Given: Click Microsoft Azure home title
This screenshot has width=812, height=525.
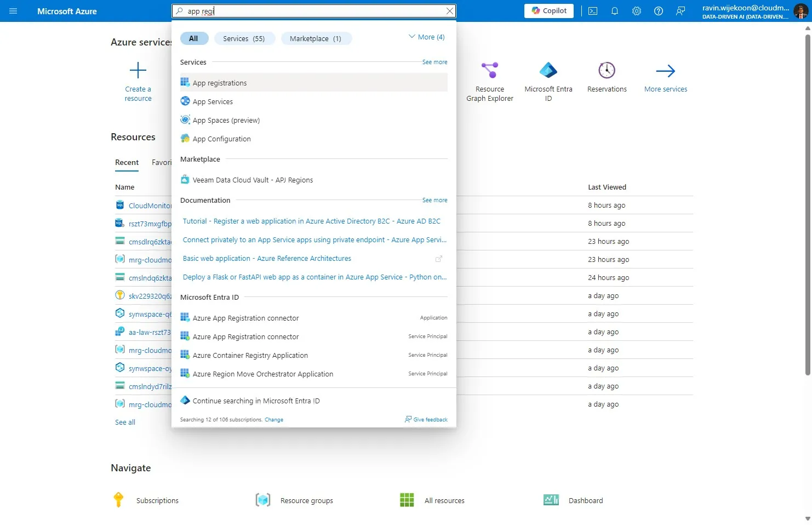Looking at the screenshot, I should tap(67, 11).
